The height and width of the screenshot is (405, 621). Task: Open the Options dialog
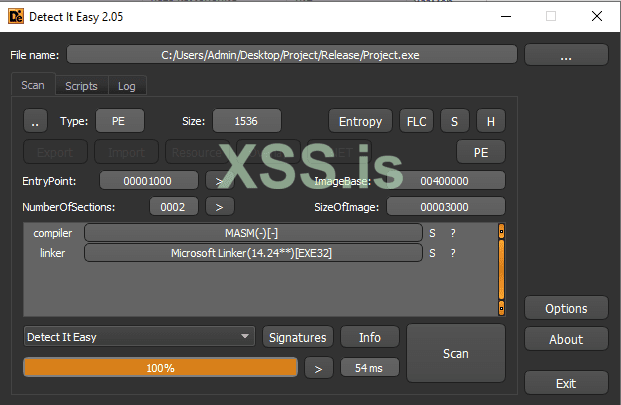click(x=566, y=308)
